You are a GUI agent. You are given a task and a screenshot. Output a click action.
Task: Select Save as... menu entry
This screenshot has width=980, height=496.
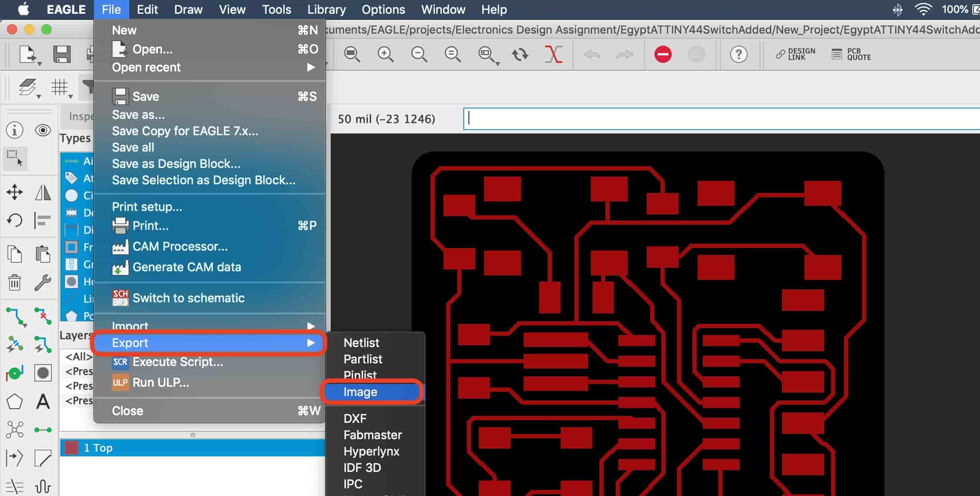pos(138,115)
